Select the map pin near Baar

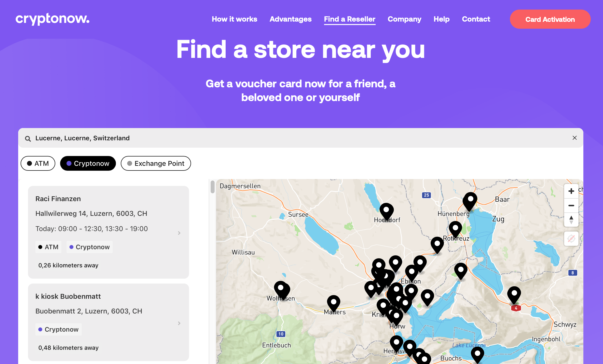click(x=470, y=201)
